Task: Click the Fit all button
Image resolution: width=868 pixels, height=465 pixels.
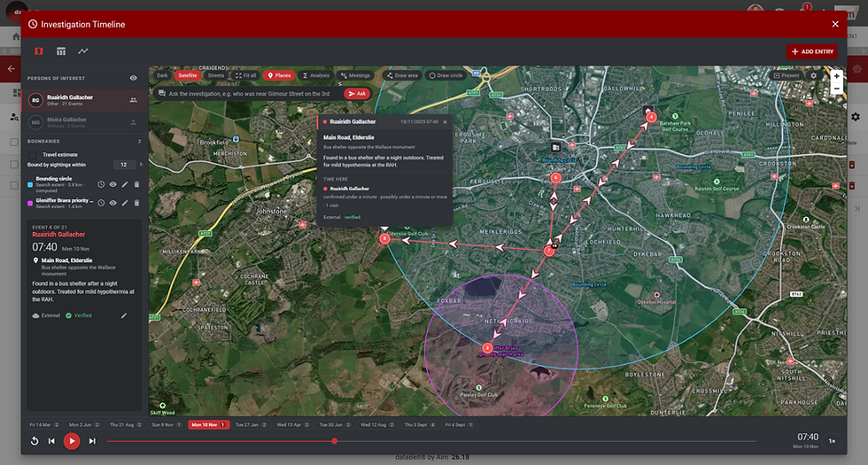Action: point(246,75)
